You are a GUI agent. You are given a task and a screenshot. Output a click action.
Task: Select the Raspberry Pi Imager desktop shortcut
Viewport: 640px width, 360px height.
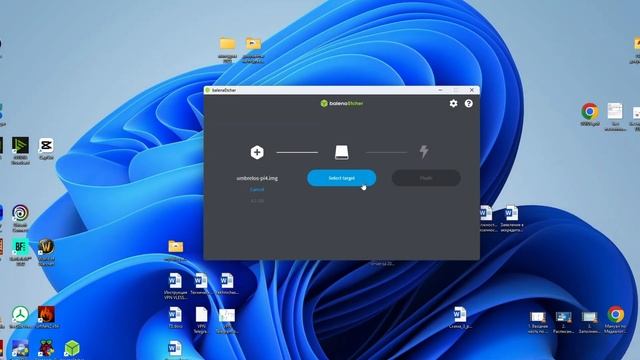click(x=47, y=349)
